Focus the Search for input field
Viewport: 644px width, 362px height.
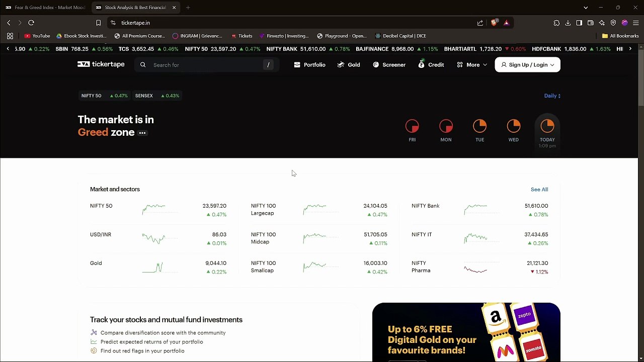click(x=206, y=65)
